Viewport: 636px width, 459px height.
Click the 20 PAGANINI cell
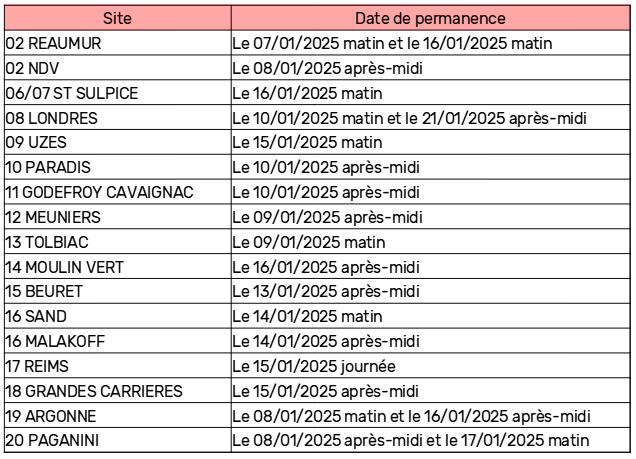[118, 440]
